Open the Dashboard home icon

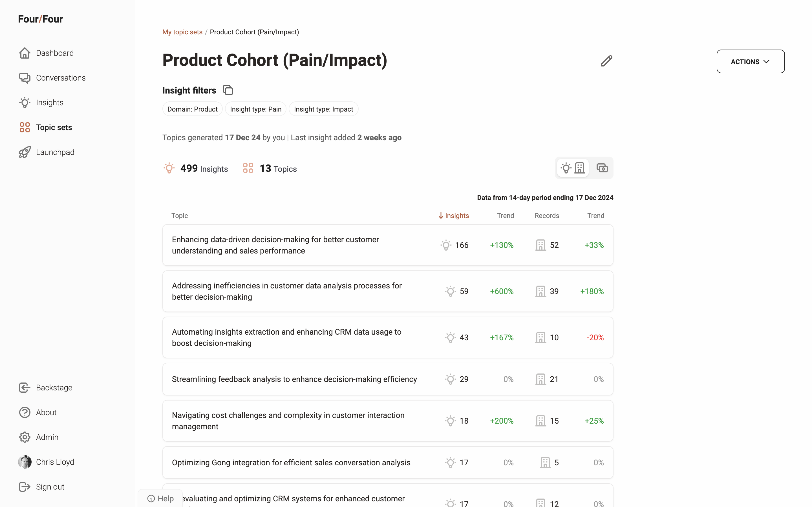(x=25, y=53)
